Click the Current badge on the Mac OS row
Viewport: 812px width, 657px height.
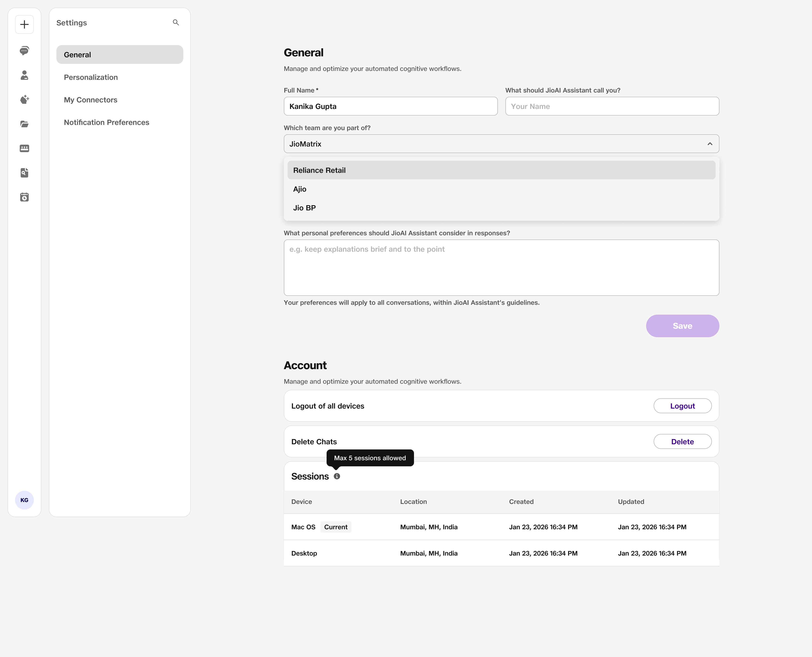[336, 527]
